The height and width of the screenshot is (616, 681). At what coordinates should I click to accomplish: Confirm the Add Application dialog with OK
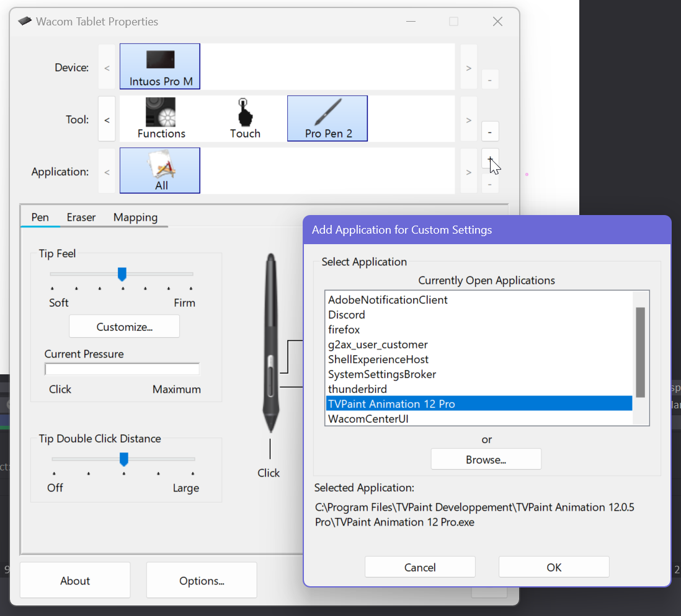pos(554,567)
